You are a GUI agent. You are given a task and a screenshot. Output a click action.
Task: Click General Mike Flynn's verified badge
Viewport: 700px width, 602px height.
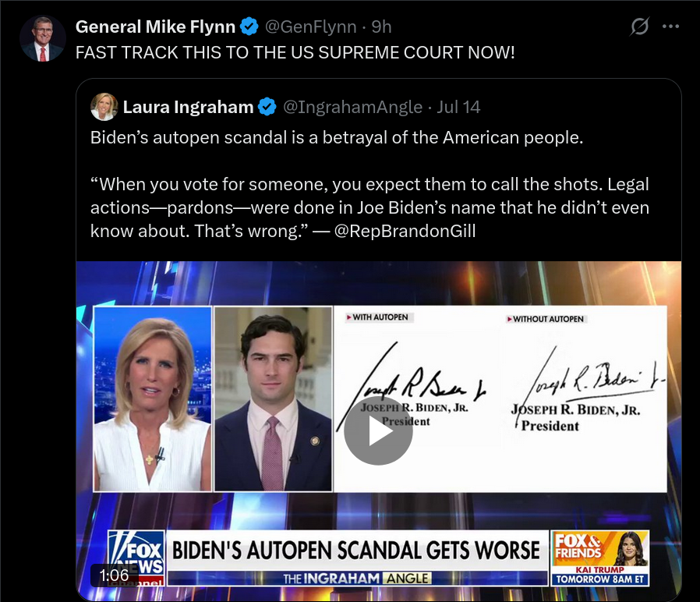pos(249,27)
